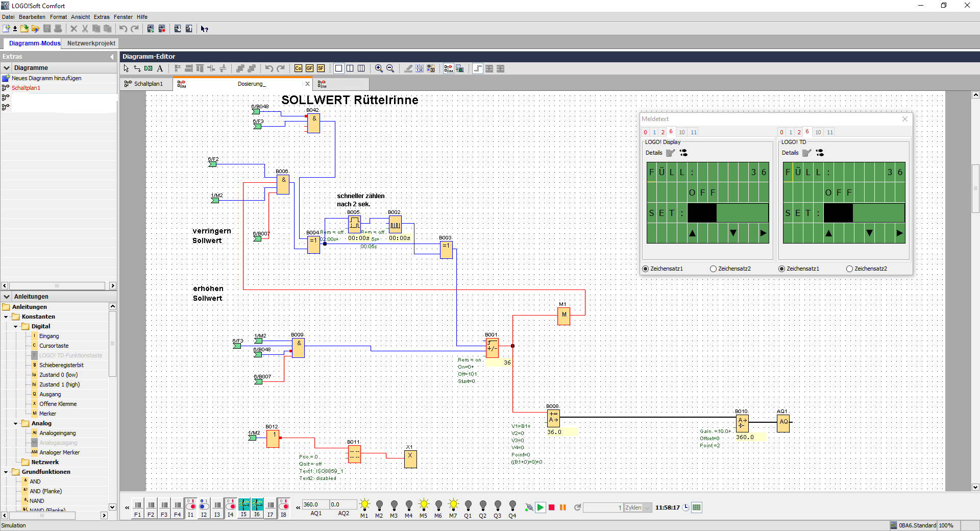
Task: Click the down arrow key on LOGO! TD
Action: (869, 233)
